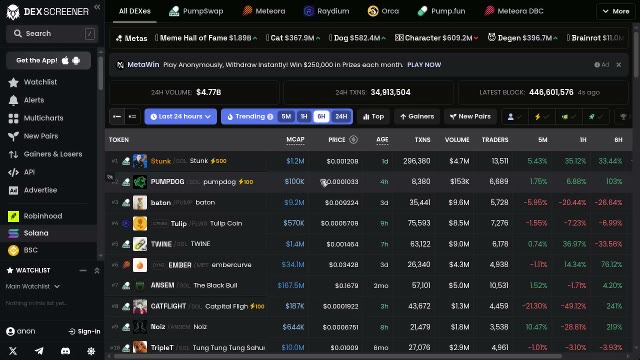Select the Orca tab
Screen dimensions: 640x360
pos(383,11)
